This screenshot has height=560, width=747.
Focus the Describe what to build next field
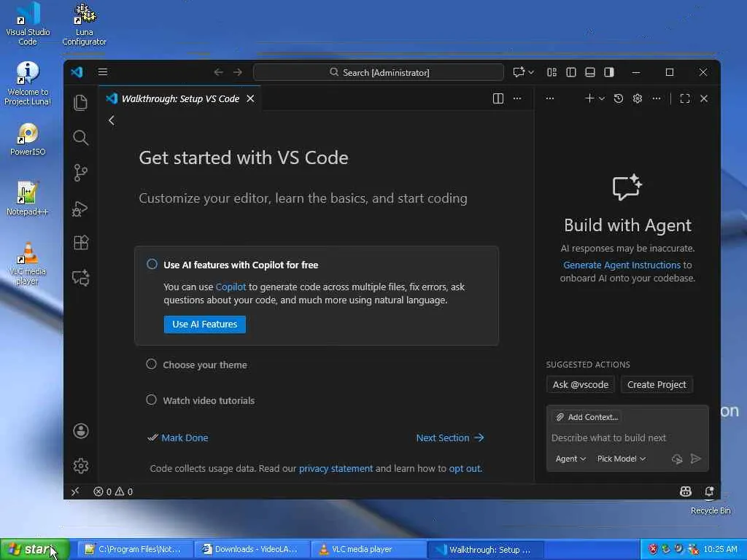pos(627,437)
